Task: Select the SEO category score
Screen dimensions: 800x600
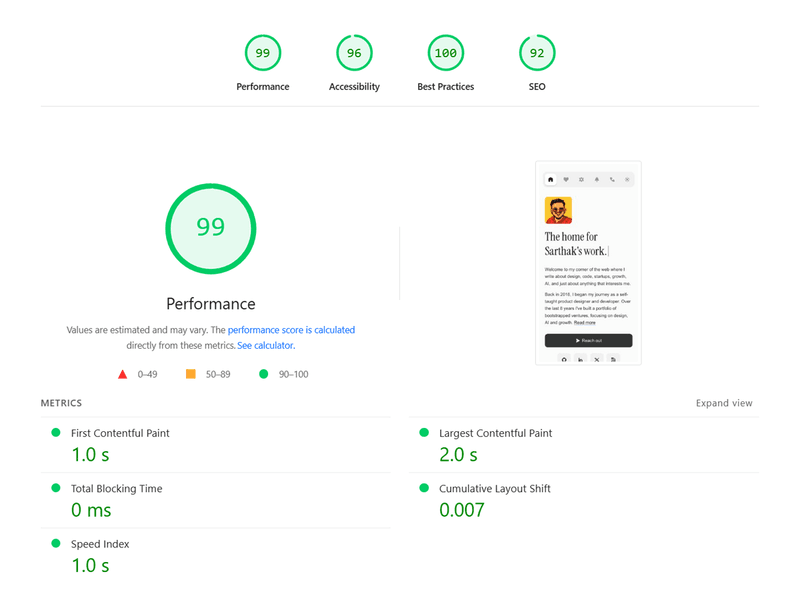Action: click(537, 53)
